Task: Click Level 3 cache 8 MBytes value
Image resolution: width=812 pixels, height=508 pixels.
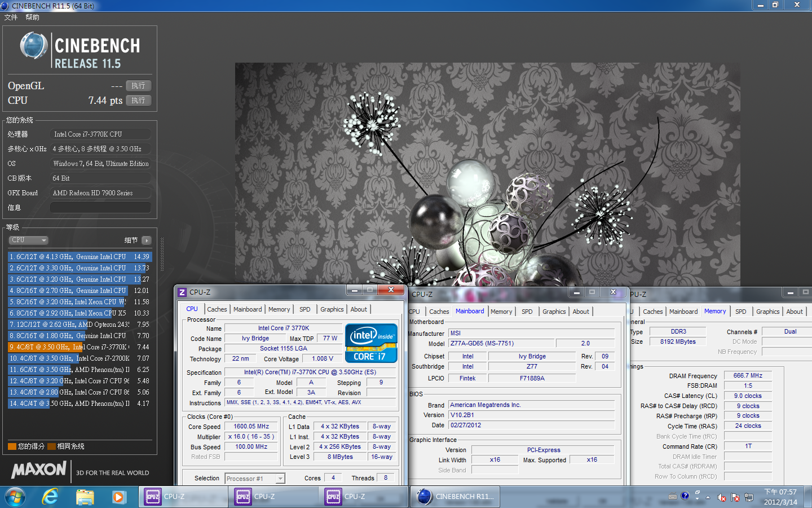Action: click(340, 457)
